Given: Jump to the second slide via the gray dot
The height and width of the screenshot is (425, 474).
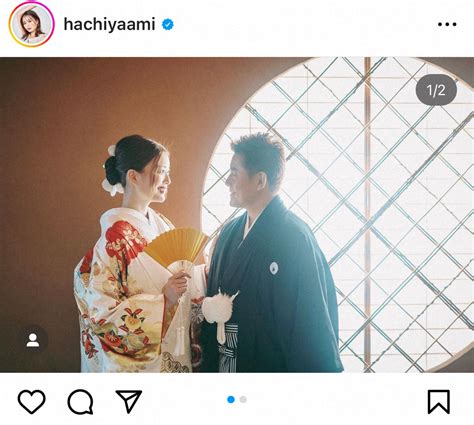Looking at the screenshot, I should [x=243, y=399].
